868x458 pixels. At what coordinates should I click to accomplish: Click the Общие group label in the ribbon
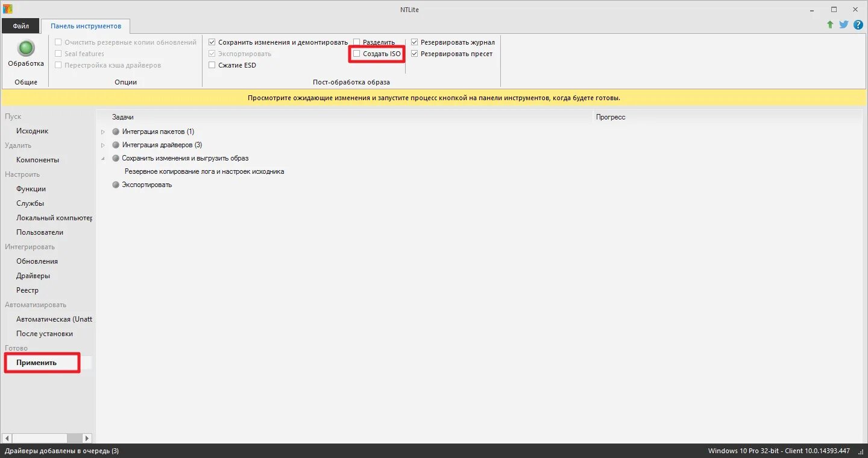click(26, 82)
